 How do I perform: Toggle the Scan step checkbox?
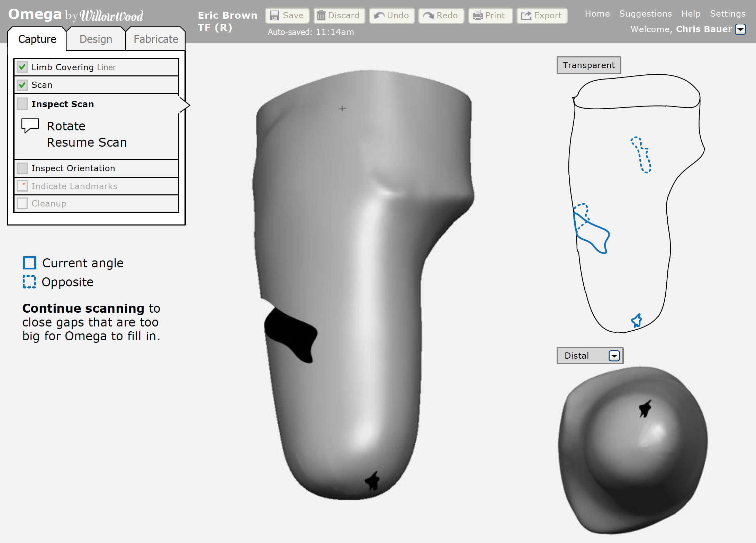tap(22, 85)
